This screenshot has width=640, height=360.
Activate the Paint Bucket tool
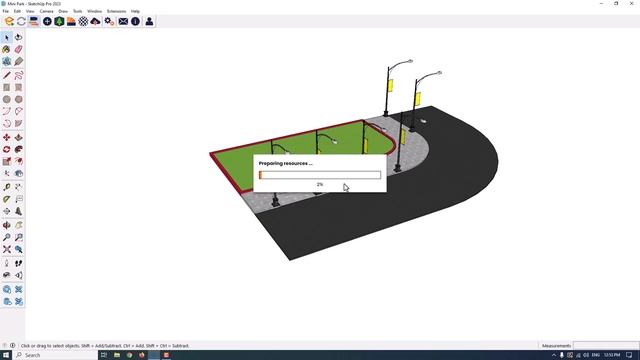click(7, 49)
